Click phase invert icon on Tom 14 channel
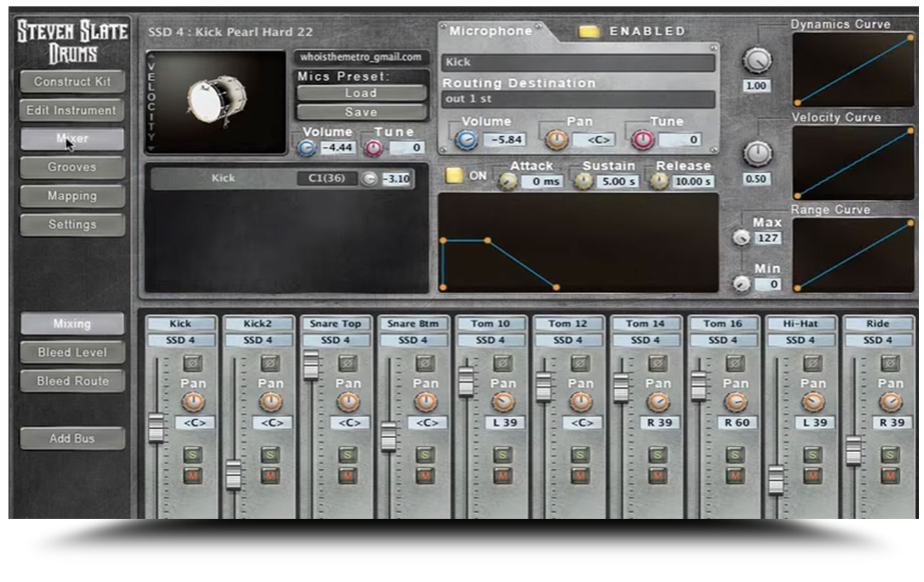924x582 pixels. [x=657, y=363]
